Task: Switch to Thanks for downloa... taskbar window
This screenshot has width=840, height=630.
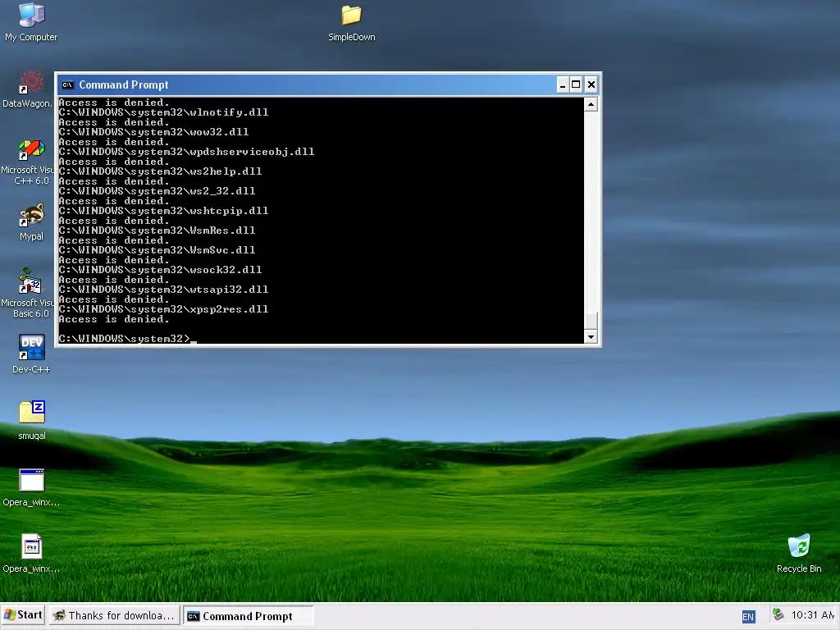Action: click(x=115, y=616)
